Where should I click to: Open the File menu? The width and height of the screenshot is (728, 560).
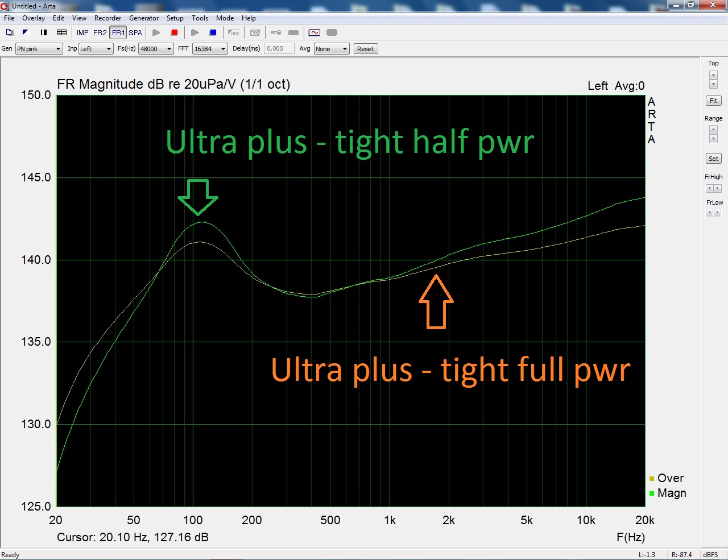click(9, 18)
